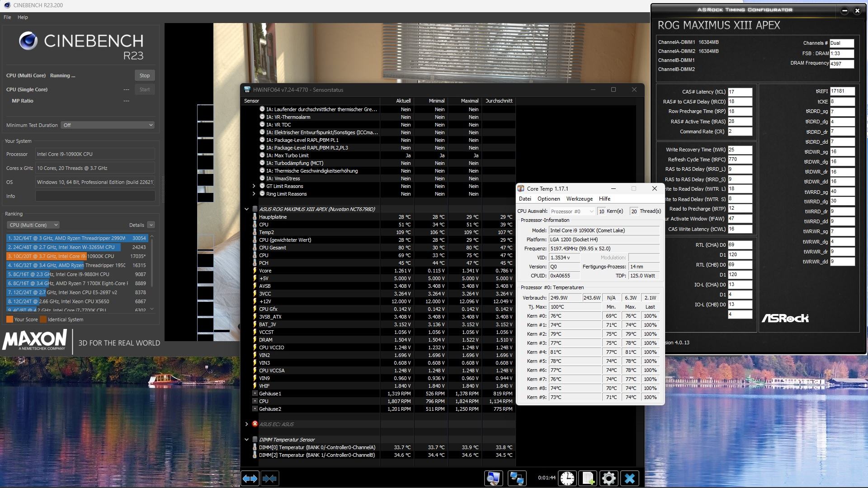Image resolution: width=868 pixels, height=488 pixels.
Task: Open File menu in Cinebench
Action: (x=7, y=17)
